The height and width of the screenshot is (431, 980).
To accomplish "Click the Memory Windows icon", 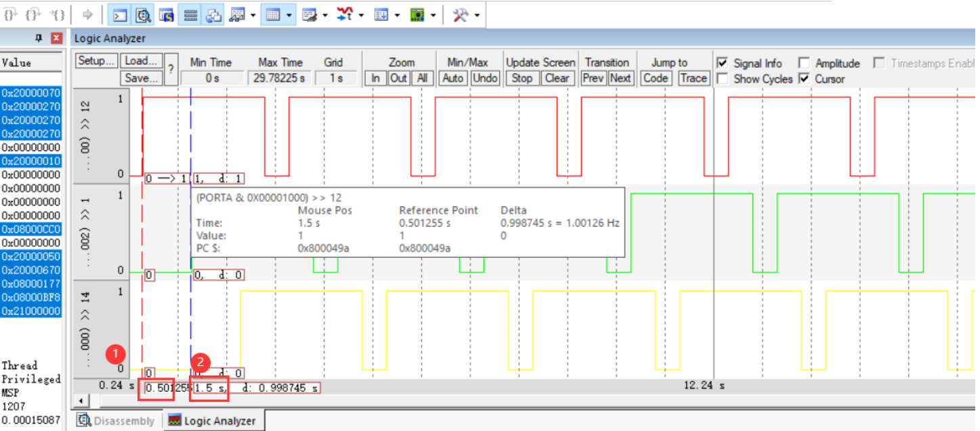I will (273, 15).
